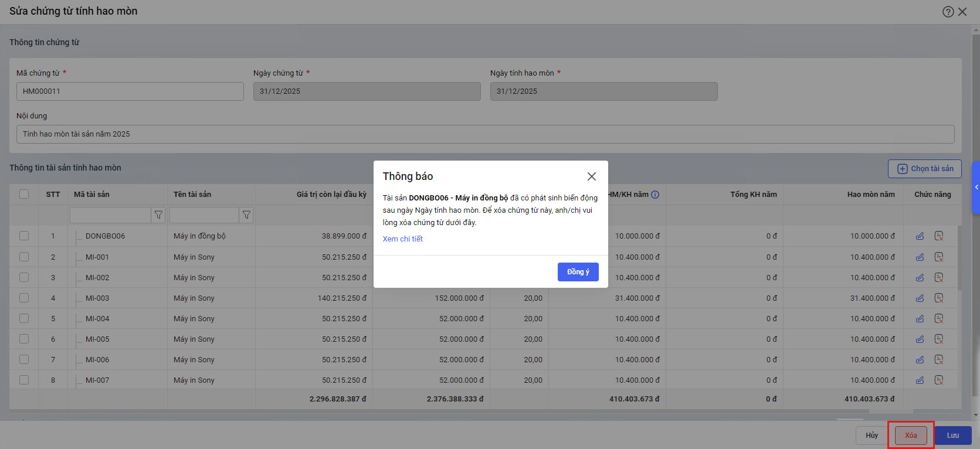Select the checkbox for row 5 MI-004

click(x=24, y=318)
